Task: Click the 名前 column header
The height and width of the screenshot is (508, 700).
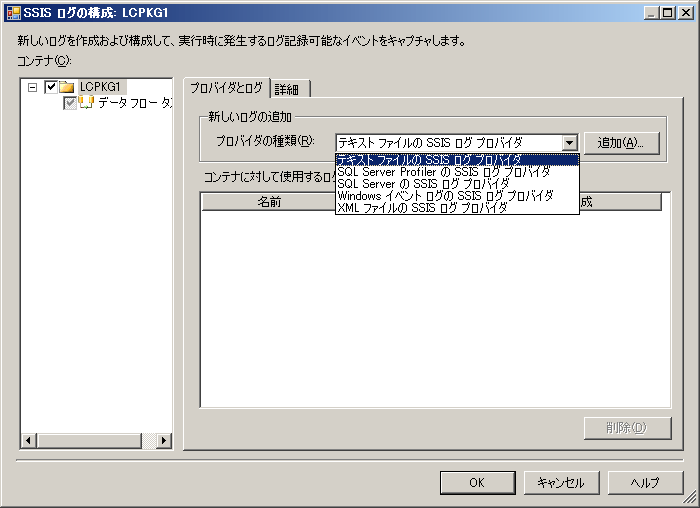Action: point(269,202)
